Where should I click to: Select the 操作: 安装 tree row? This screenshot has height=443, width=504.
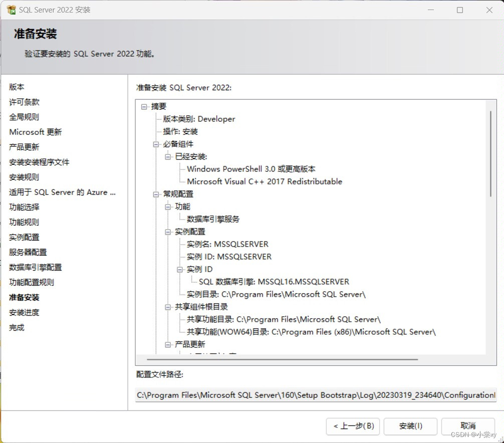click(x=180, y=132)
